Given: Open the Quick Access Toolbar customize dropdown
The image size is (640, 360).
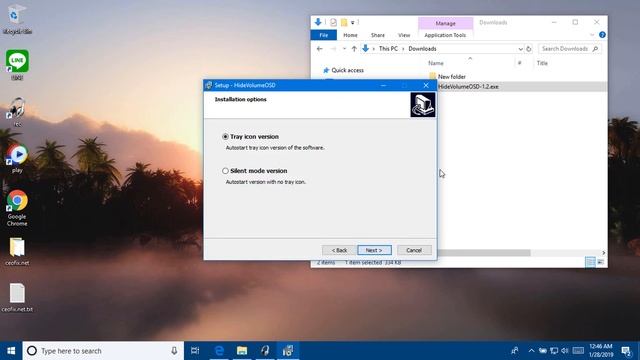Looking at the screenshot, I should pos(353,22).
